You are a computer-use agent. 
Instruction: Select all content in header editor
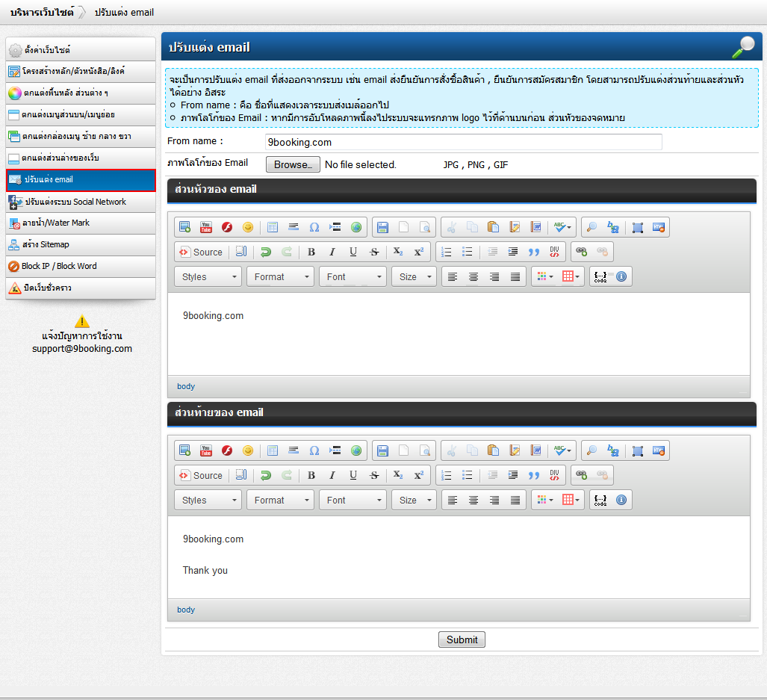coord(637,227)
